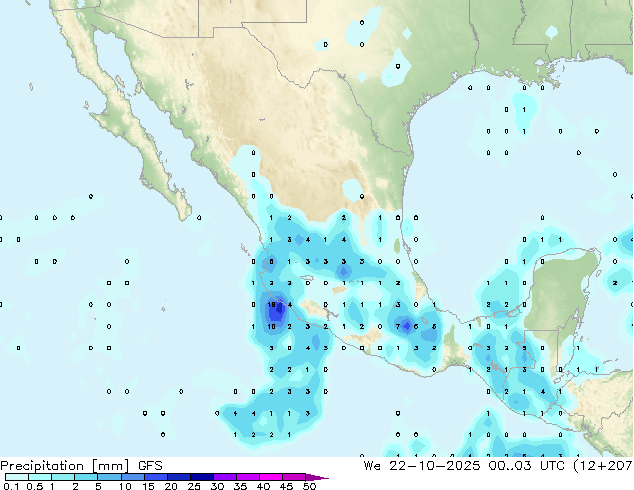
Task: Click the "We" weekday label
Action: [x=372, y=466]
